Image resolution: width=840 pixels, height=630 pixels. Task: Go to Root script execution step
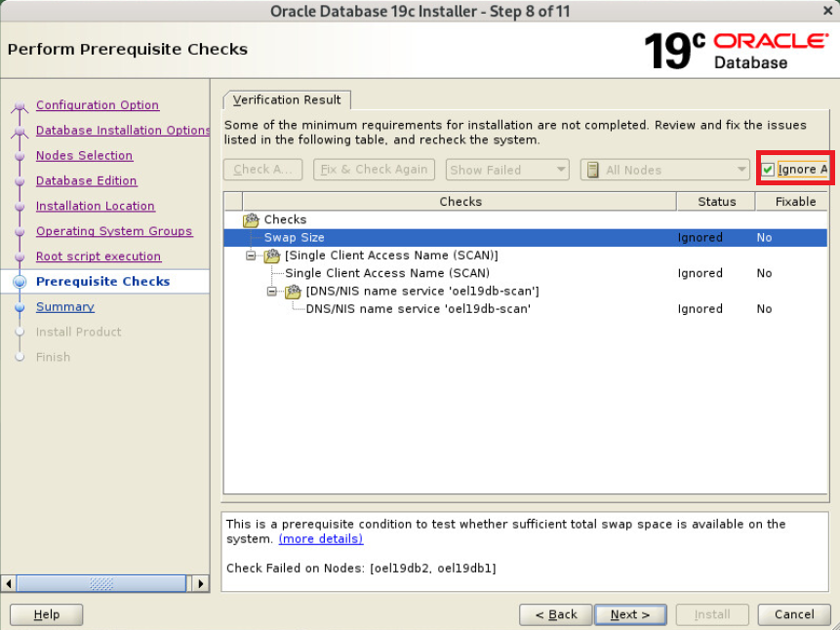[99, 256]
